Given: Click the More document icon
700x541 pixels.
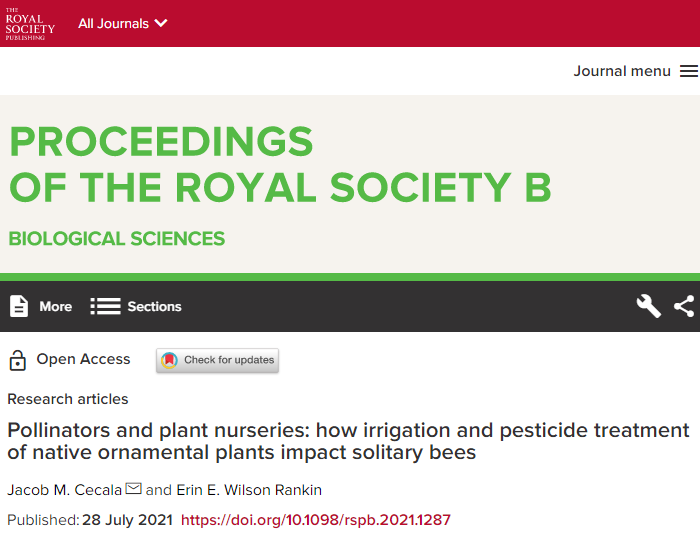Looking at the screenshot, I should click(19, 306).
